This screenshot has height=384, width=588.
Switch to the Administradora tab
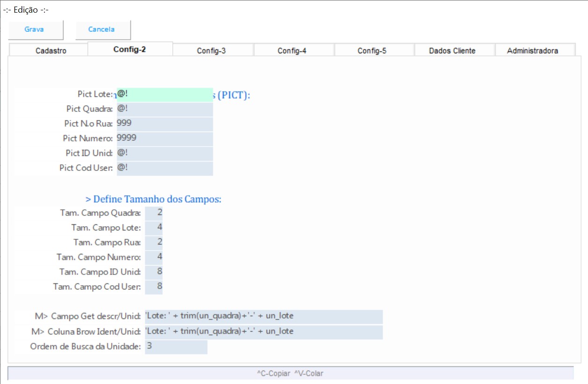[532, 51]
